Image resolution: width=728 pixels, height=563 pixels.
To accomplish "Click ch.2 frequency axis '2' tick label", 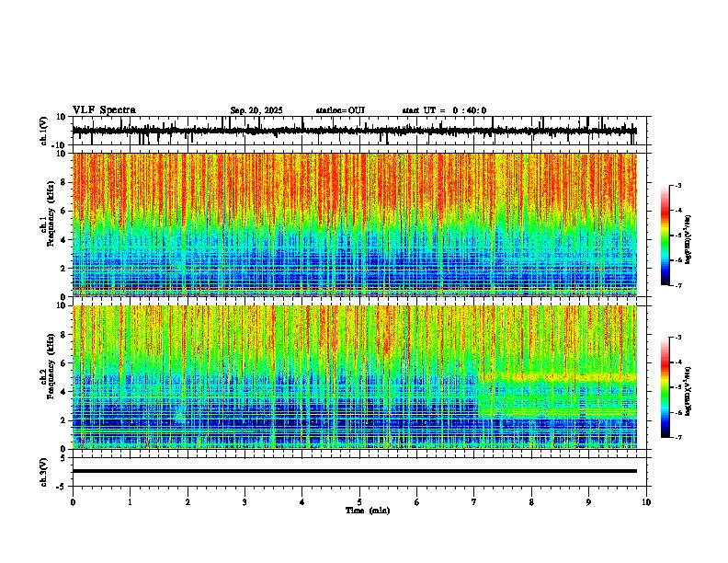I will point(64,420).
